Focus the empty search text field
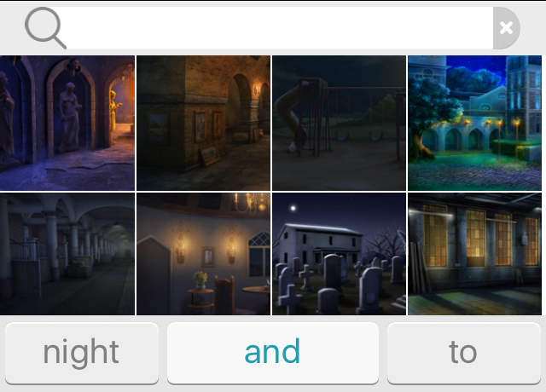The width and height of the screenshot is (546, 392). (280, 28)
